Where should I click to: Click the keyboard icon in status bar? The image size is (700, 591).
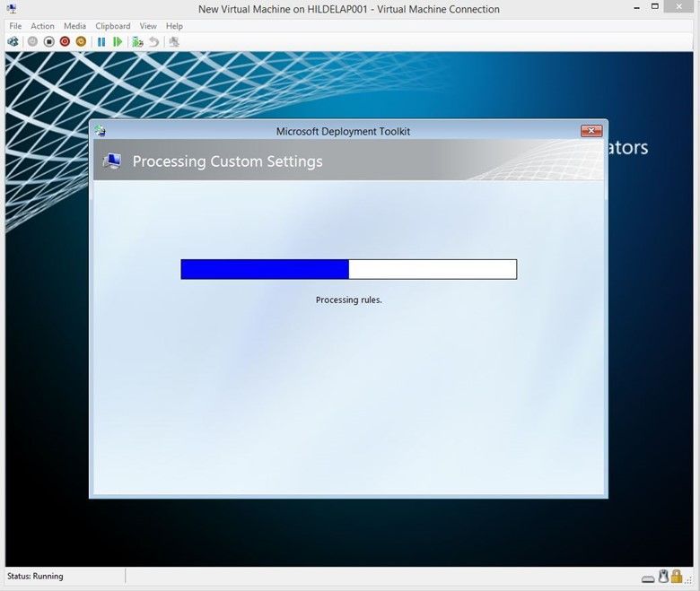coord(648,579)
